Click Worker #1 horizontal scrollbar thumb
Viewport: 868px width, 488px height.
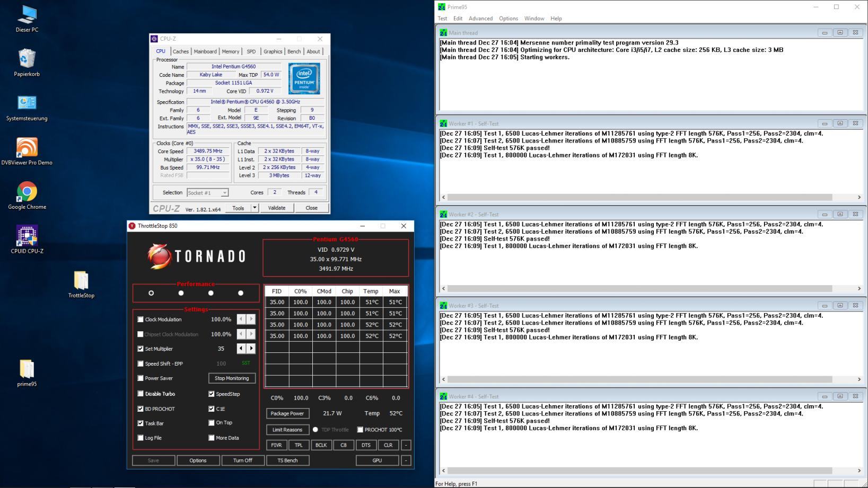pos(639,197)
